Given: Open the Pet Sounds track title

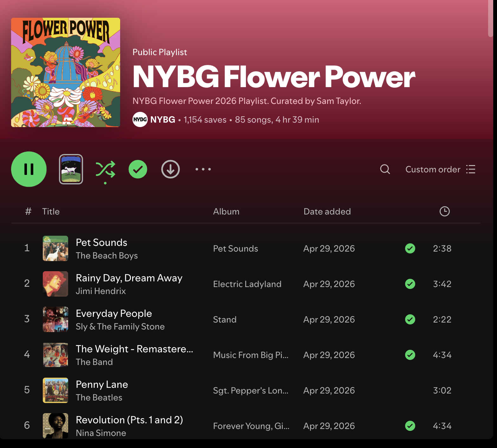Looking at the screenshot, I should point(101,242).
